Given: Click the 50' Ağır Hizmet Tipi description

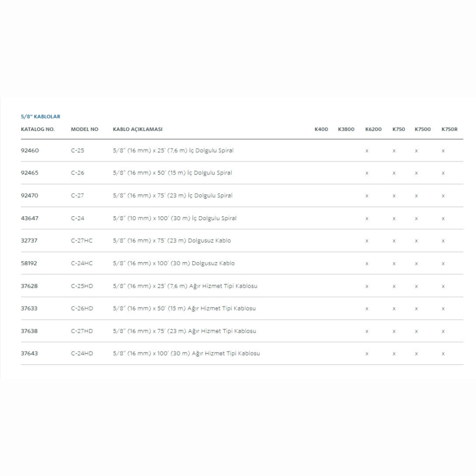Looking at the screenshot, I should pos(184,308).
